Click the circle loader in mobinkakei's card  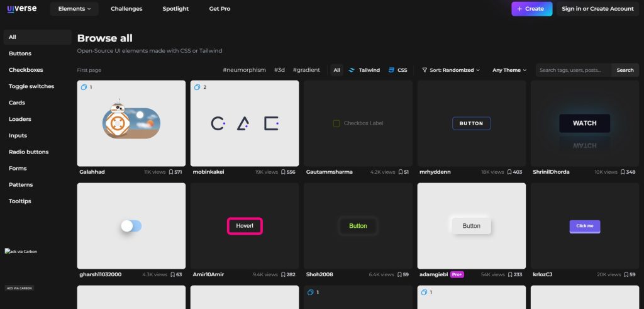click(x=218, y=123)
